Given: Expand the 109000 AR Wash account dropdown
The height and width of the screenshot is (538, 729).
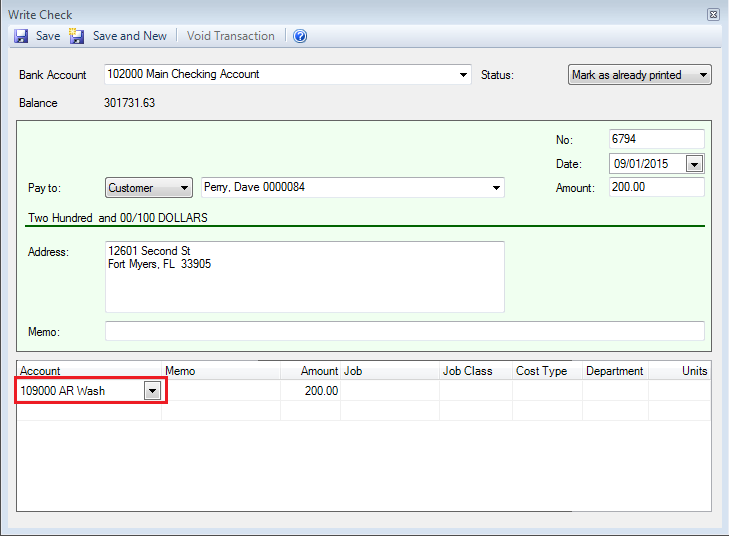Looking at the screenshot, I should click(151, 391).
